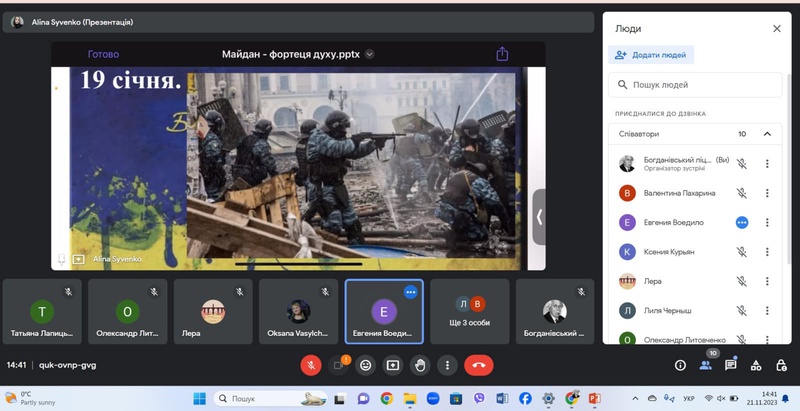
Task: Open more actions for Валентина Пахарина
Action: [x=767, y=193]
